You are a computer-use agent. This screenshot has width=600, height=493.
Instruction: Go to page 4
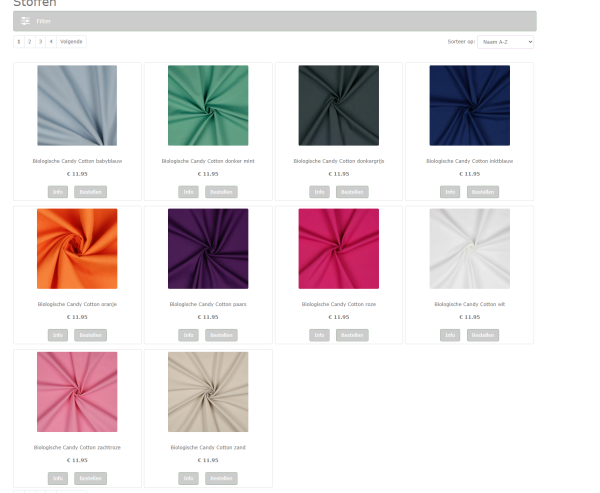[51, 42]
